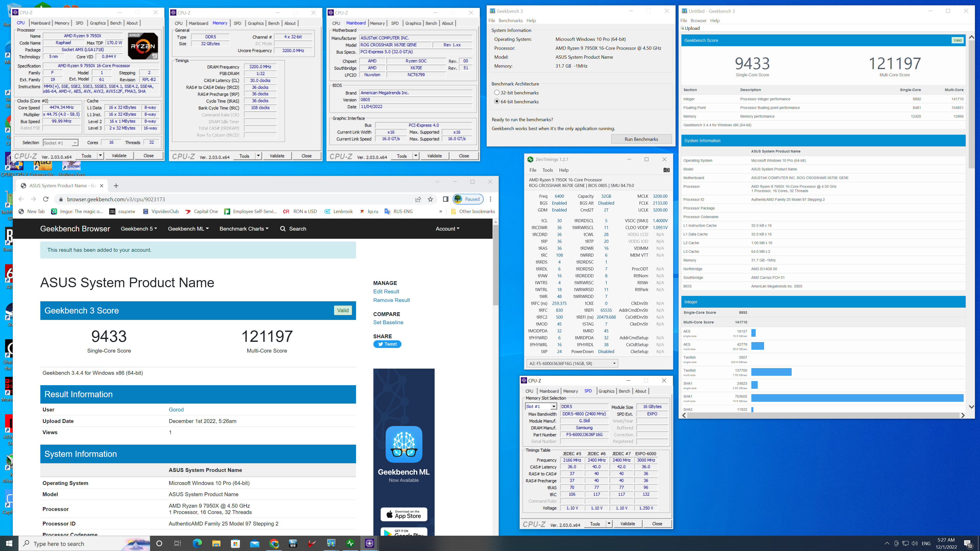Select 64-bit benchmarks radio button
Viewport: 980px width, 551px height.
coord(496,102)
